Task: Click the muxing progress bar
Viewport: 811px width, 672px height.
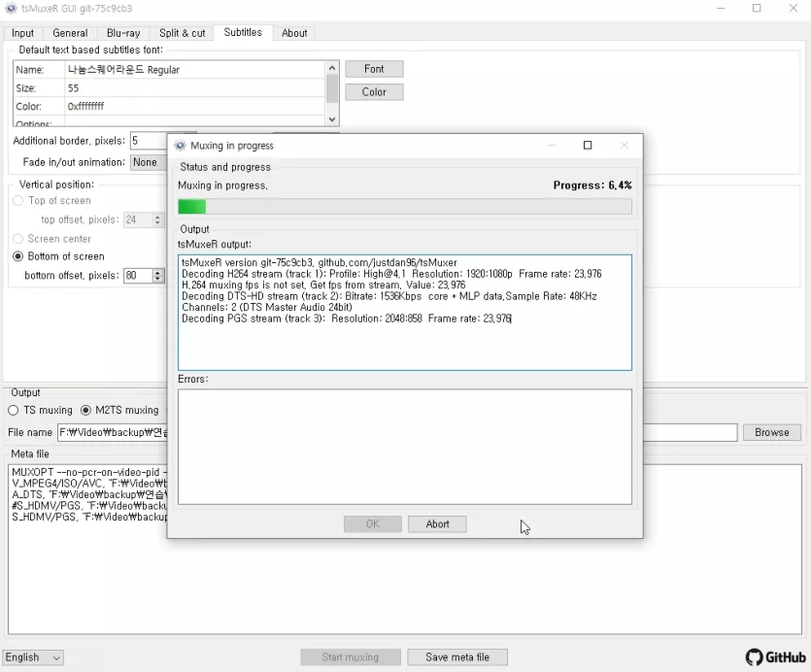Action: point(404,207)
